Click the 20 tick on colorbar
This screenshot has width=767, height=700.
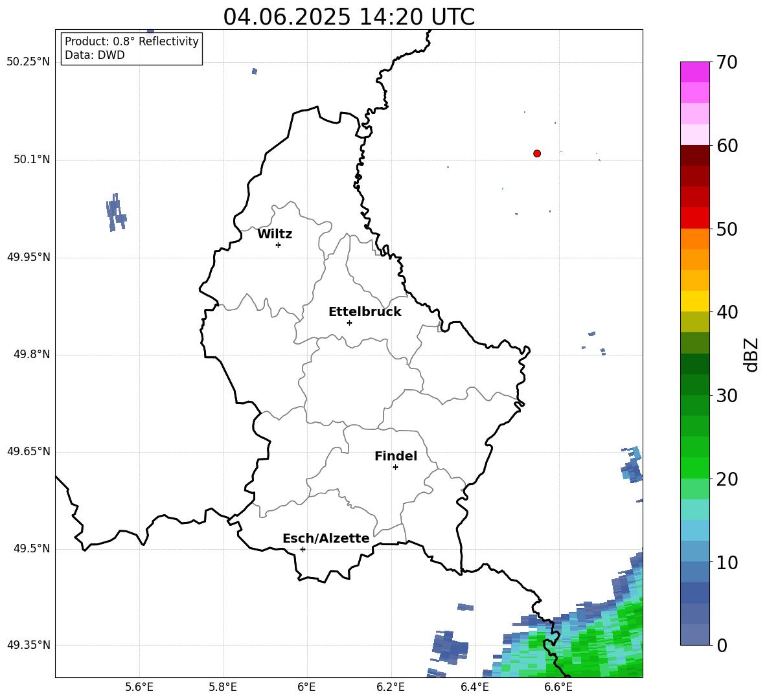pos(727,479)
